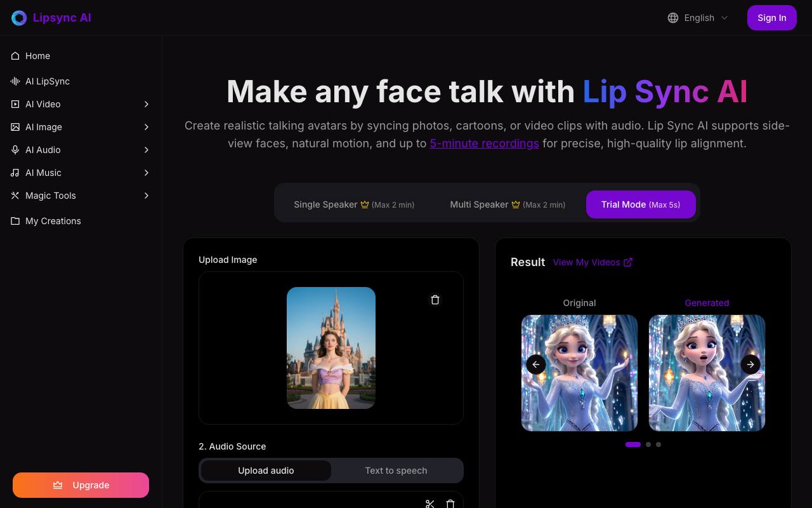
Task: Select the second carousel dot
Action: point(648,444)
